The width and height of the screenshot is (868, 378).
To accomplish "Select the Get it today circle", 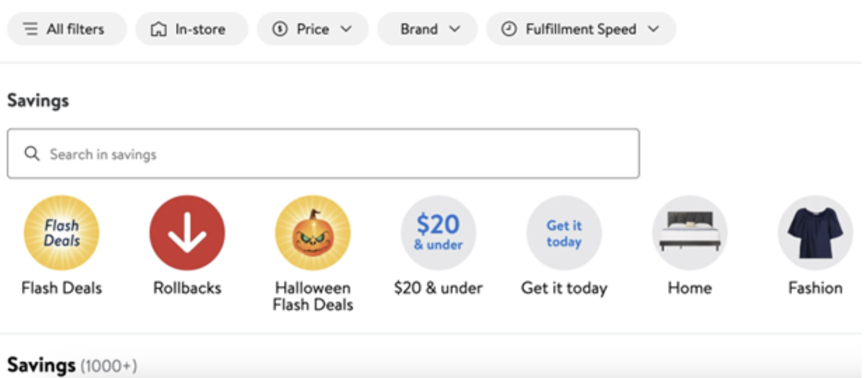I will coord(564,233).
